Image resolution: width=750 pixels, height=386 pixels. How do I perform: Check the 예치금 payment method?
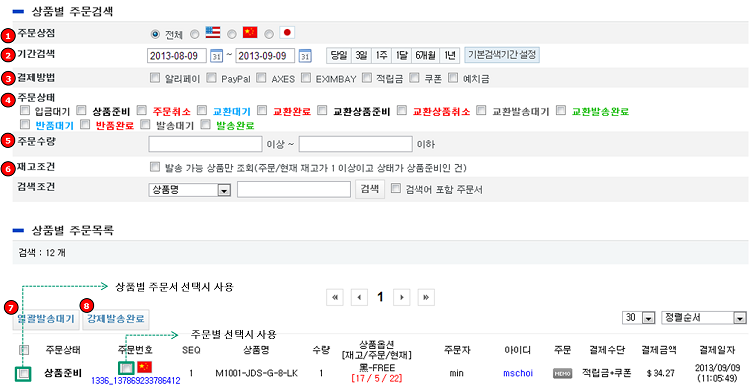(x=453, y=77)
